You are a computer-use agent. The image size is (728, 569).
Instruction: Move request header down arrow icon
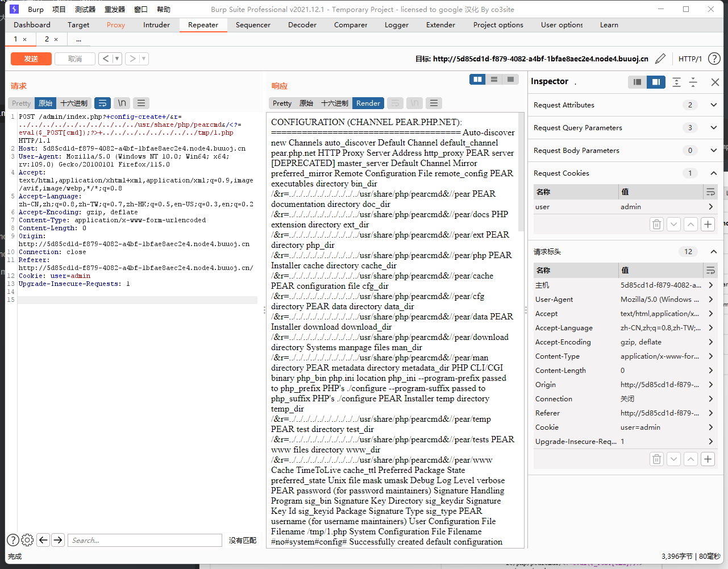coord(673,459)
